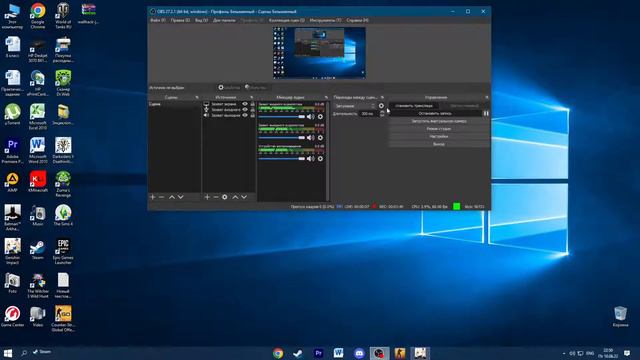Open the Инструменты menu
The image size is (640, 360).
(325, 20)
